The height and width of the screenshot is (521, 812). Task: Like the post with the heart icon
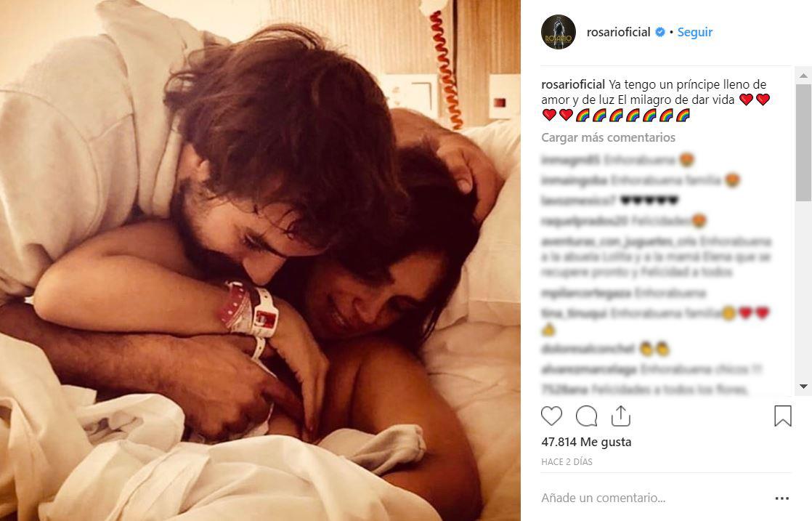tap(551, 416)
